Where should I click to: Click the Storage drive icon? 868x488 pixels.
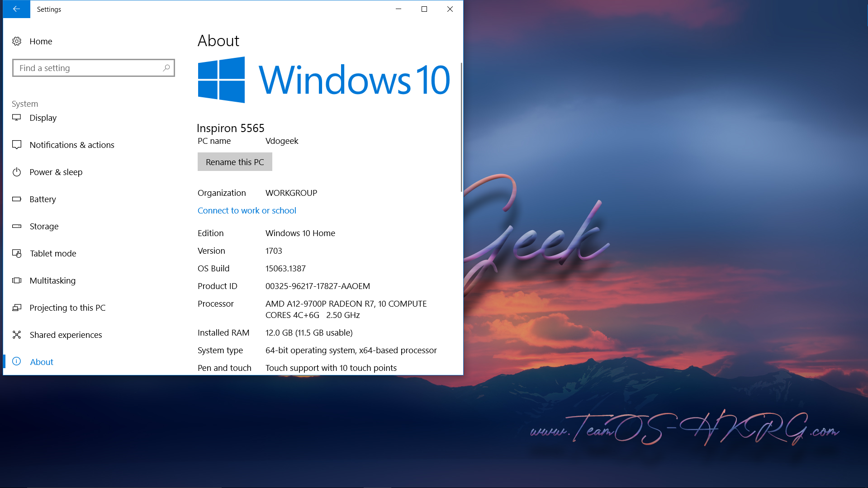(17, 226)
